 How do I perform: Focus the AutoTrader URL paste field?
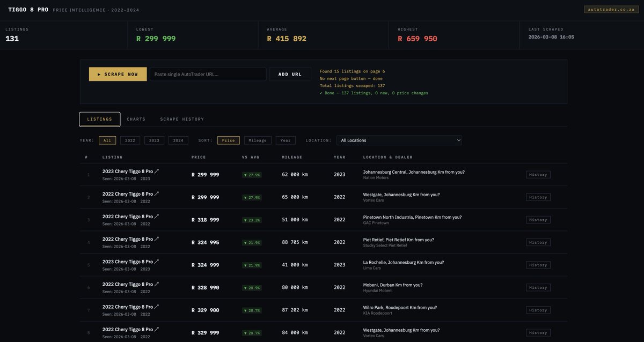208,74
